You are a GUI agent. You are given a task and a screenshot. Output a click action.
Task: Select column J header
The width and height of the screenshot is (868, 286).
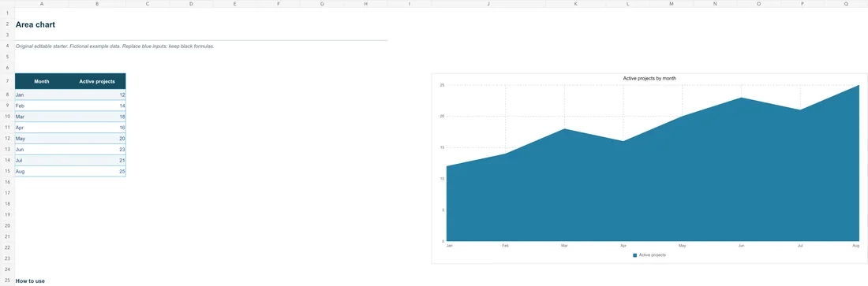(488, 3)
